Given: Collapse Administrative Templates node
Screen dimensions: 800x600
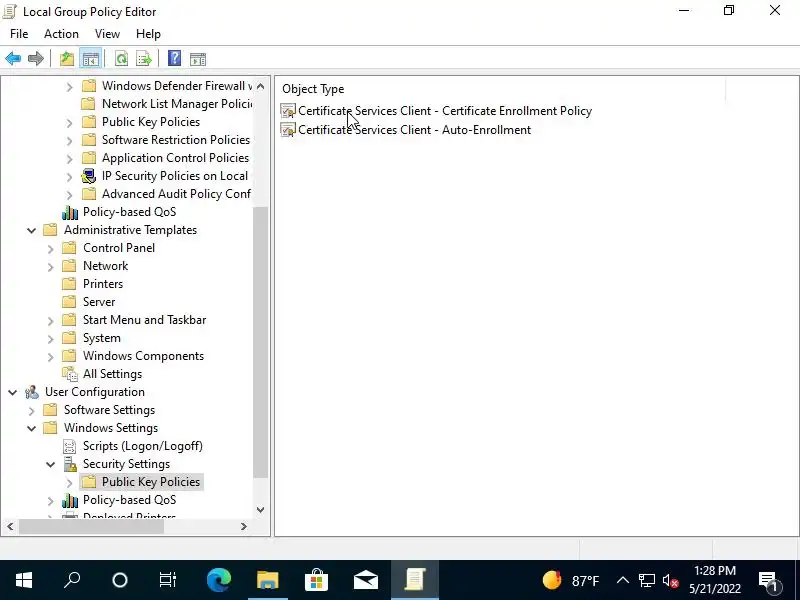Looking at the screenshot, I should (32, 231).
